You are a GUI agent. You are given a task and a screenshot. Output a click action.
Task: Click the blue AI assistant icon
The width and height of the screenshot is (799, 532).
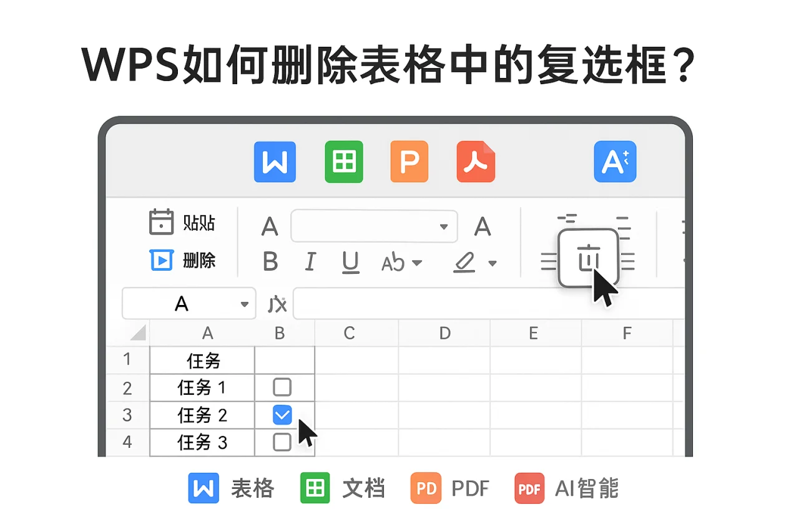[x=615, y=162]
